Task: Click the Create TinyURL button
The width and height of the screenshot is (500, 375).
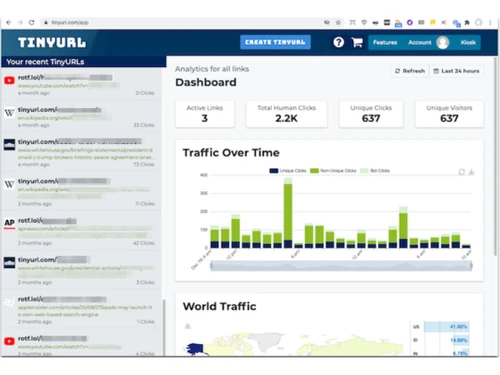Action: (x=275, y=42)
